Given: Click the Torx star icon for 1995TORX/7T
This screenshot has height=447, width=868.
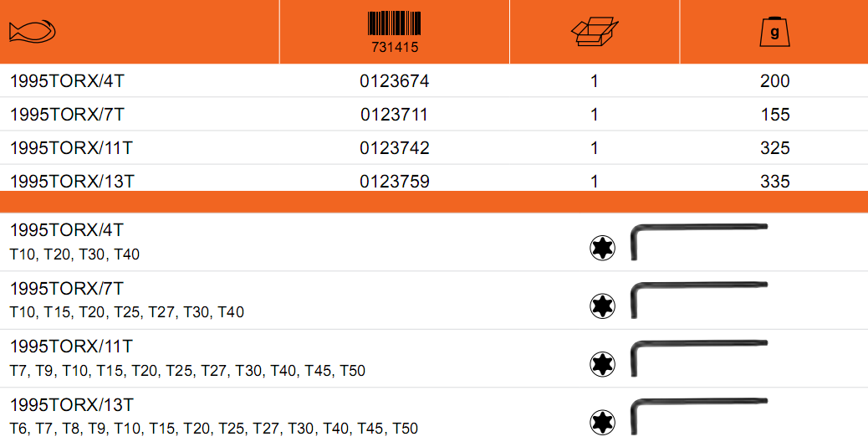Looking at the screenshot, I should [602, 306].
